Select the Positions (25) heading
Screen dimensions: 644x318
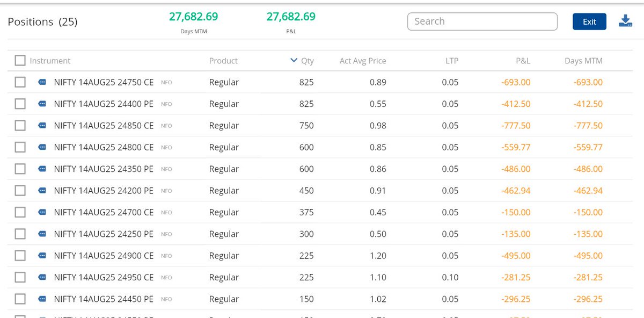42,22
